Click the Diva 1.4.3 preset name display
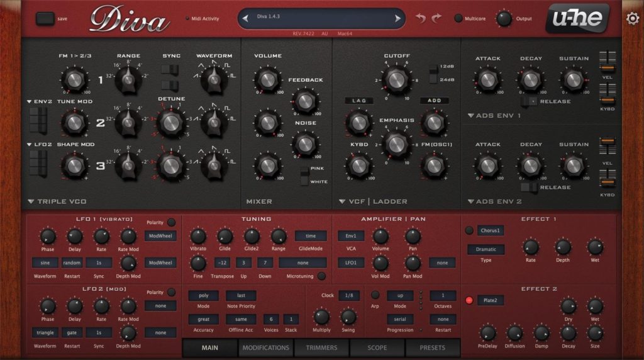This screenshot has width=644, height=360. pos(321,18)
